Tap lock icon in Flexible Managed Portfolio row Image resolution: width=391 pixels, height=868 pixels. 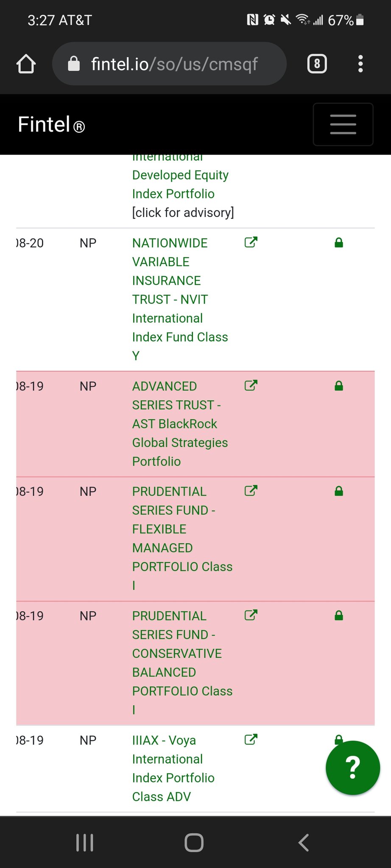(338, 491)
